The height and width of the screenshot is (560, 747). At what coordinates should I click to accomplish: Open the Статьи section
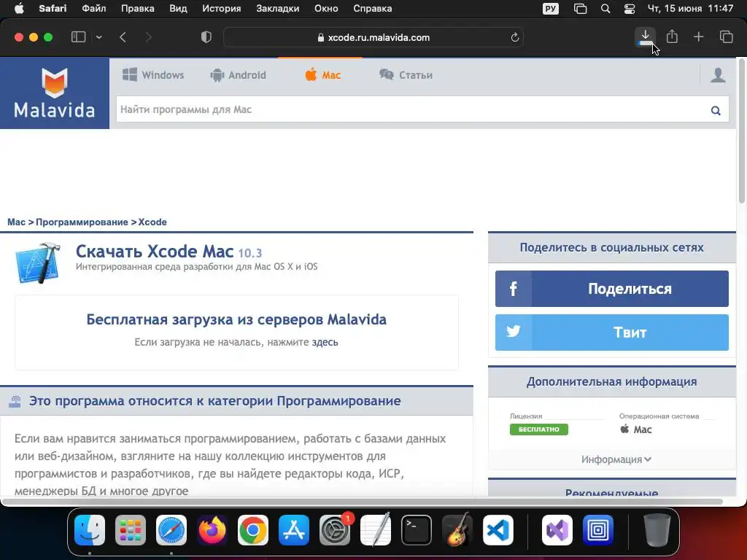(406, 75)
